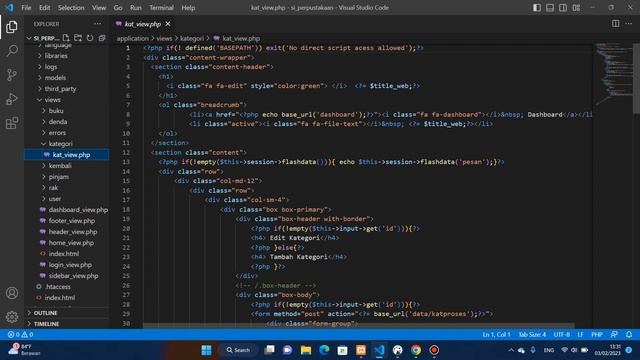Viewport: 640px width, 360px height.
Task: Click PHP language mode in status bar
Action: pos(597,334)
